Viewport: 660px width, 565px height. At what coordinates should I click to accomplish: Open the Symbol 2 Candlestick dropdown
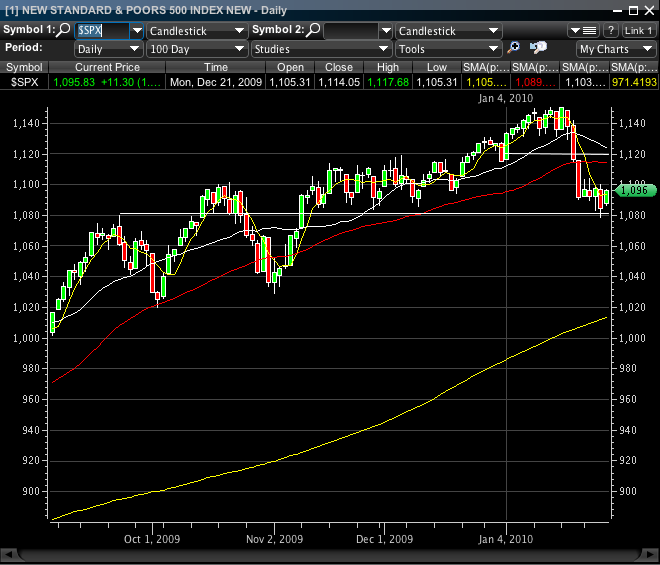point(447,31)
